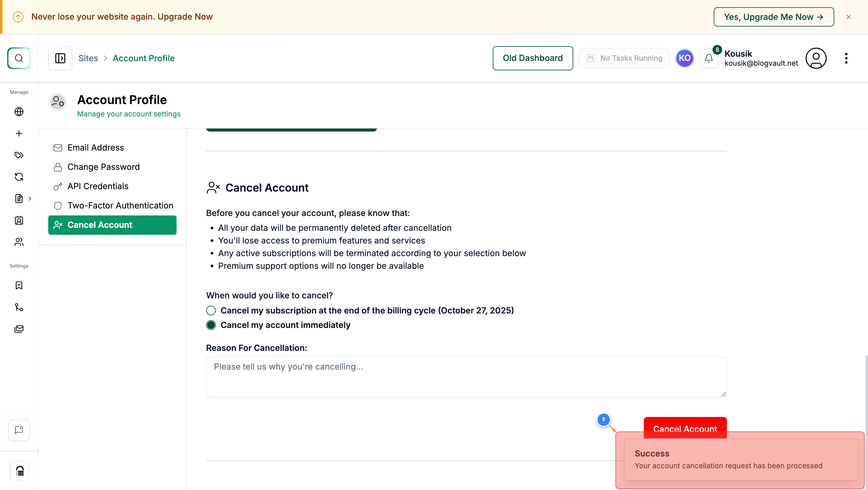Click the 'Yes, Upgrade Me Now' button
The height and width of the screenshot is (490, 868).
pos(773,17)
